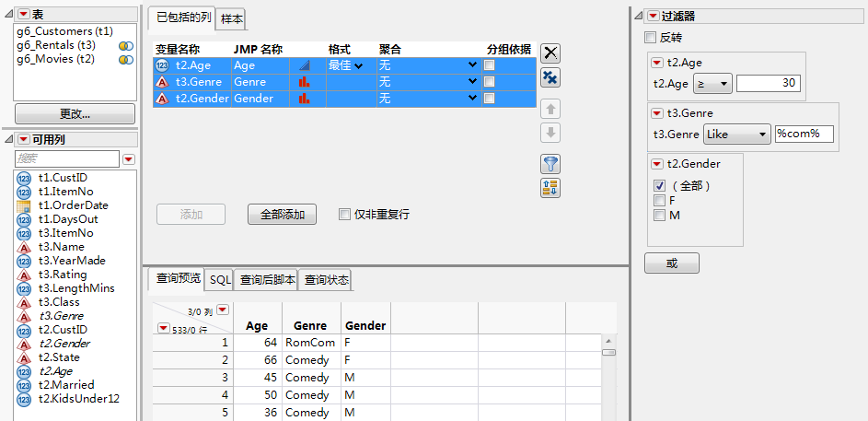
Task: Click the t2.Age value field showing 30
Action: pyautogui.click(x=768, y=84)
